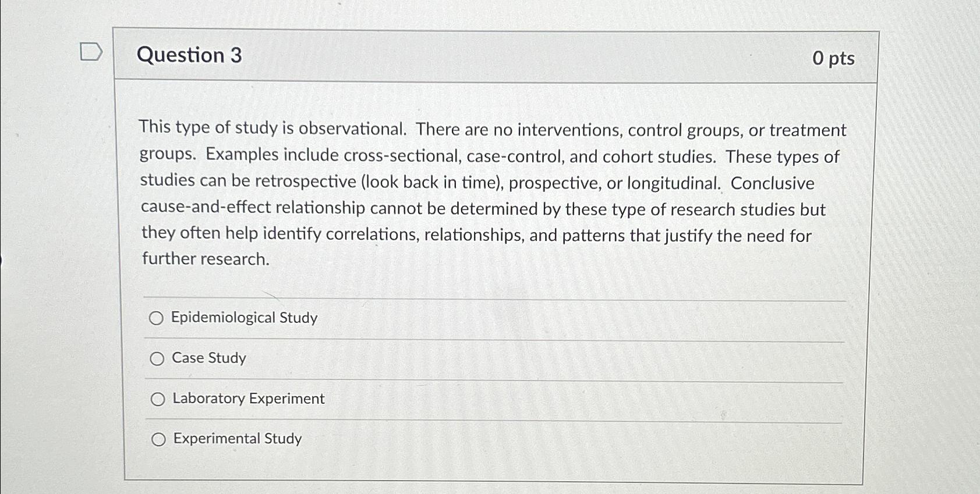Click the Experimental Study answer label text
Screen dimensions: 980x494
[236, 439]
